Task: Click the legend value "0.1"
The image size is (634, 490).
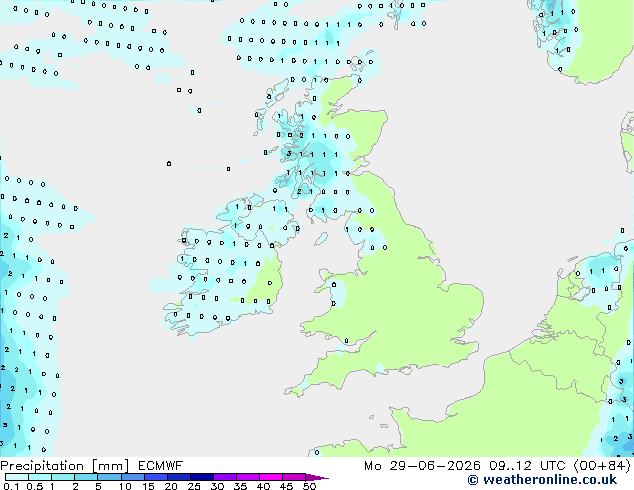Action: coord(11,486)
